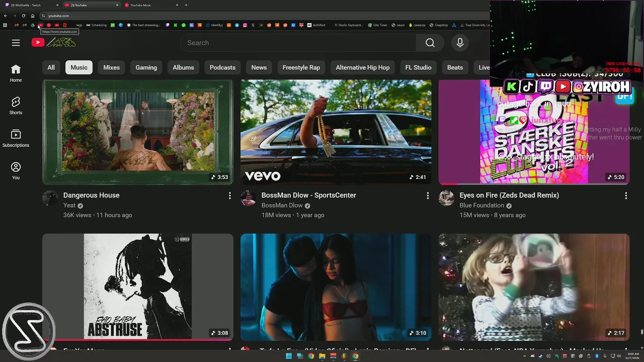
Task: Select the Mixes filter chip
Action: click(x=112, y=67)
